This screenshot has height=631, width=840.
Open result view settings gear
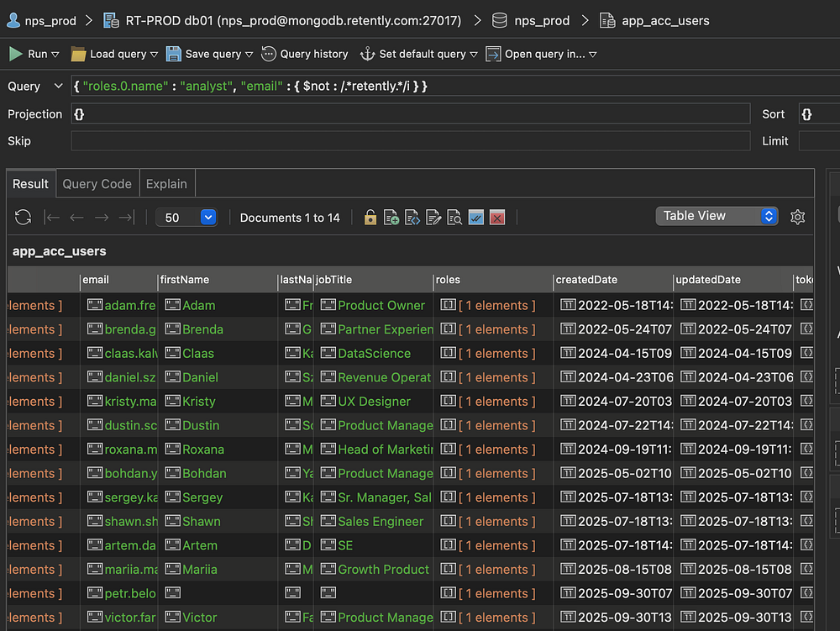pos(798,217)
